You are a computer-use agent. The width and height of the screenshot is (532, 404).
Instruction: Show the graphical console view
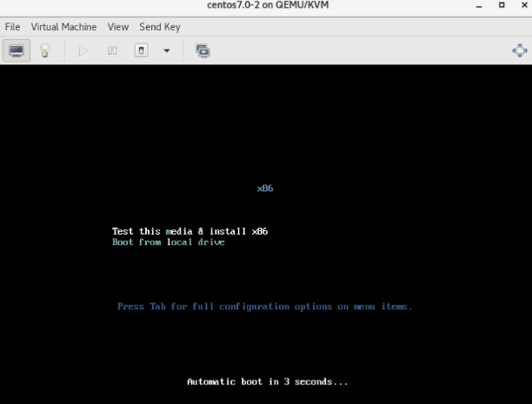click(x=17, y=50)
